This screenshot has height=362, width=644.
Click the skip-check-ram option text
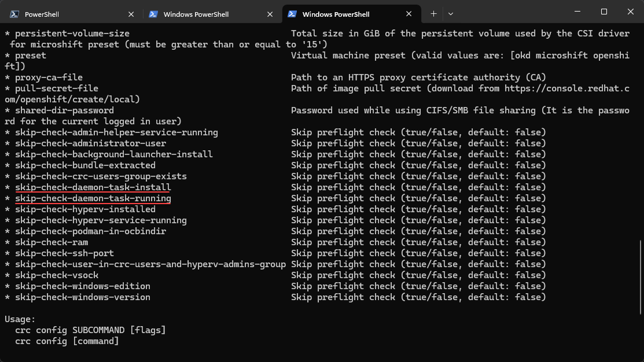51,242
